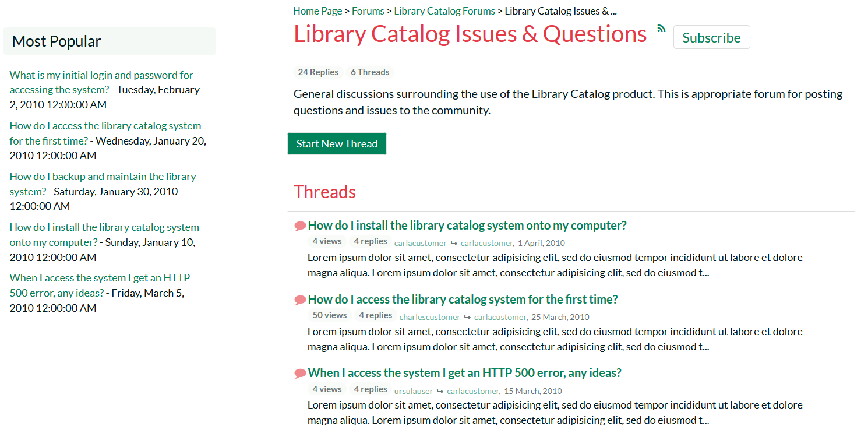868x433 pixels.
Task: View charlescustomer's profile
Action: click(429, 318)
